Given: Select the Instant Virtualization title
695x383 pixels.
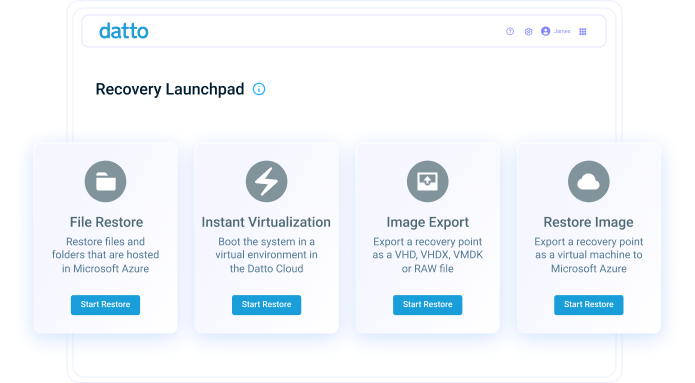Looking at the screenshot, I should (x=266, y=222).
